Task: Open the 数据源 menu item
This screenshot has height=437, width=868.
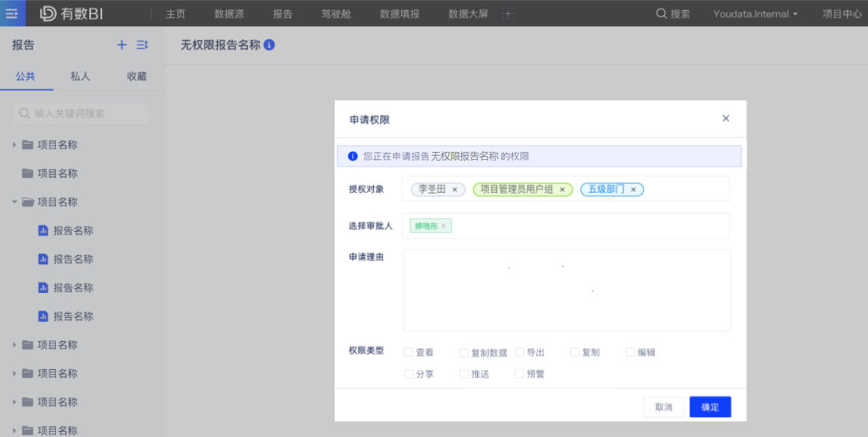Action: 229,14
